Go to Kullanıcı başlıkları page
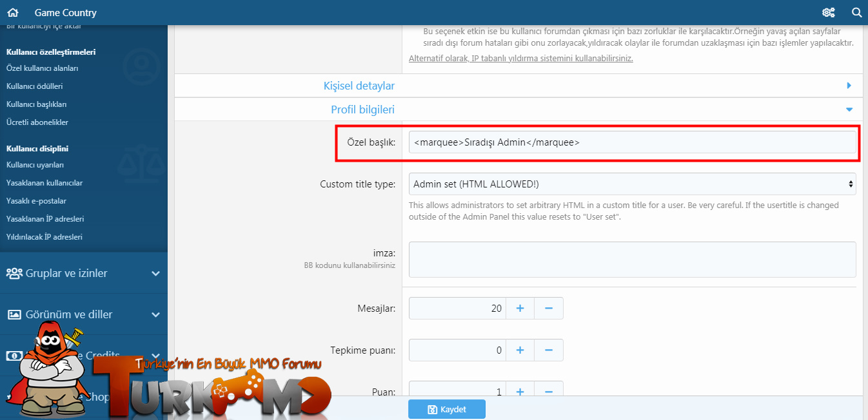This screenshot has width=868, height=420. (x=37, y=104)
